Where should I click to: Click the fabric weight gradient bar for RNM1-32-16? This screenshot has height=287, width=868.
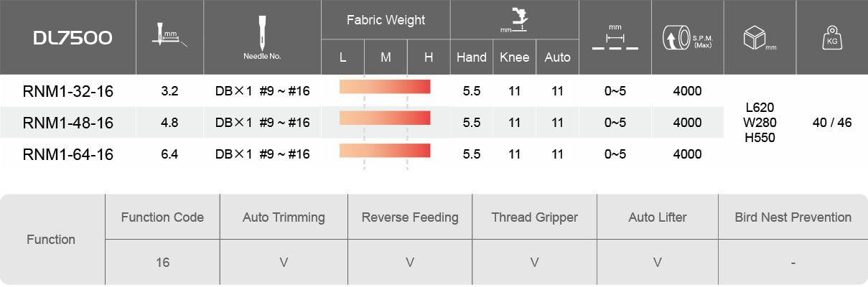pos(385,87)
